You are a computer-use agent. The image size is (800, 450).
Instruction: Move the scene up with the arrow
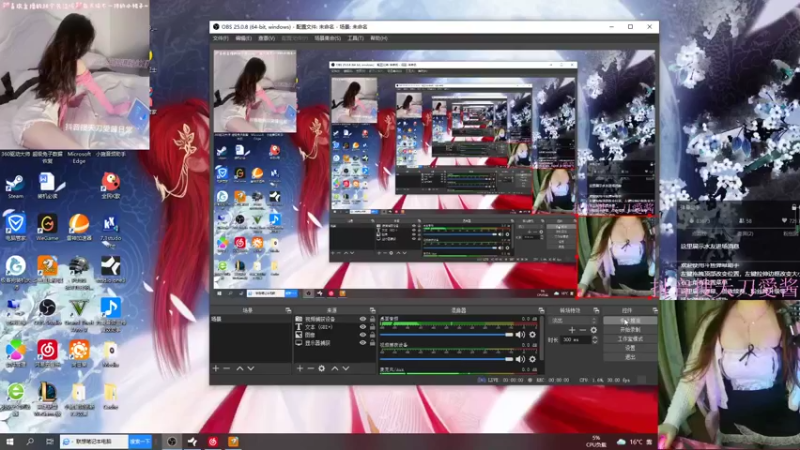[240, 368]
